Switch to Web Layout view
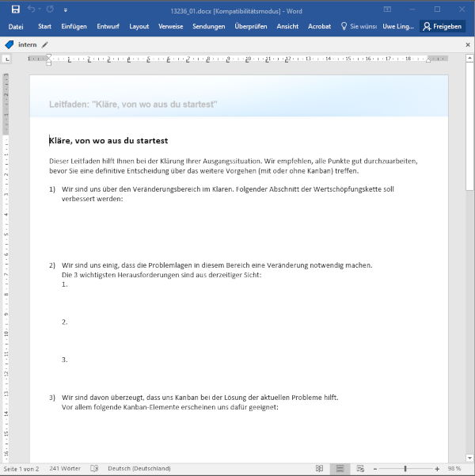This screenshot has height=476, width=475. click(x=360, y=468)
